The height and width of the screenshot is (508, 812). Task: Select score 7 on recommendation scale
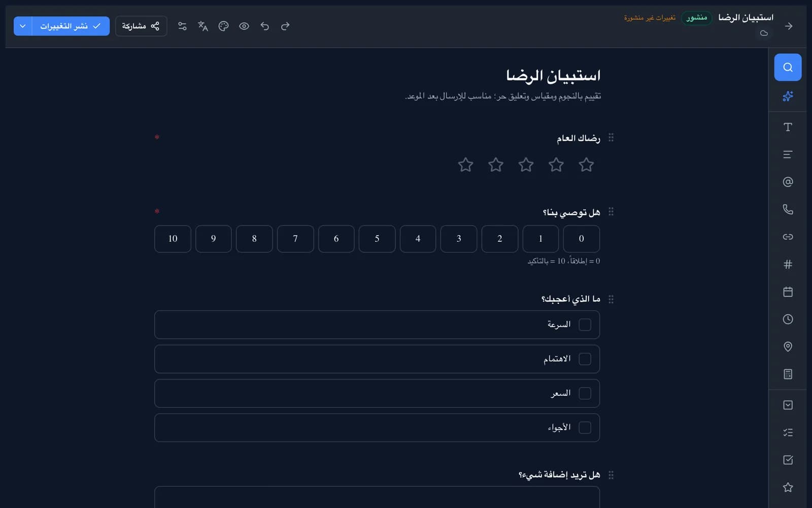tap(295, 239)
